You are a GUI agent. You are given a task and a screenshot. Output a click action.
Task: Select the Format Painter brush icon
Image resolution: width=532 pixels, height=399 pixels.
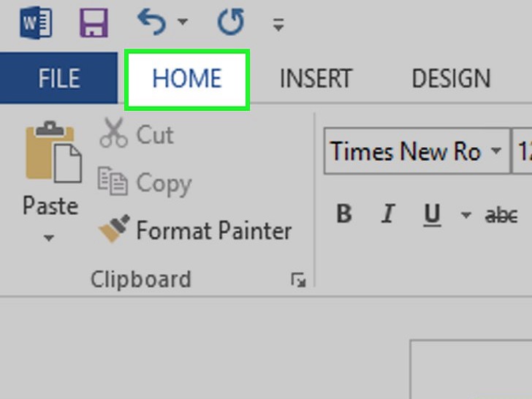(x=114, y=230)
